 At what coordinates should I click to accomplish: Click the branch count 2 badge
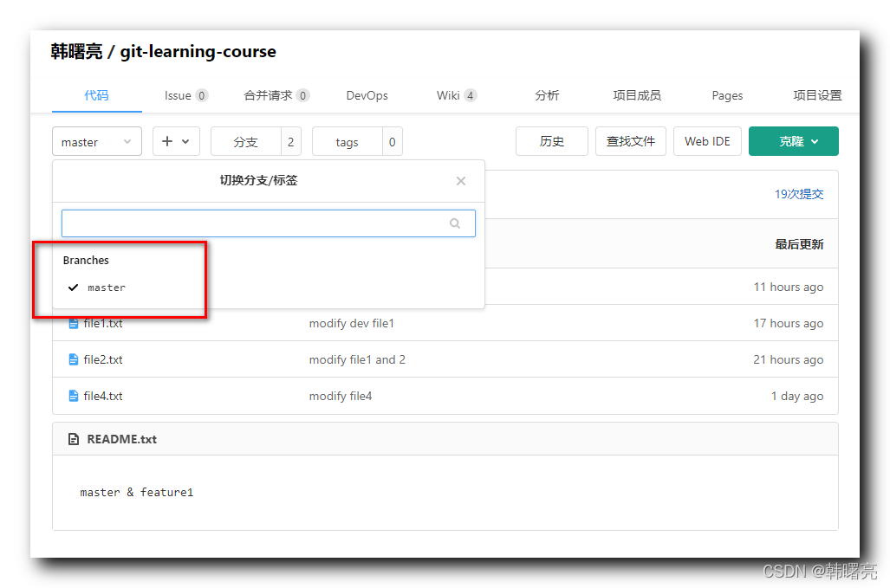coord(290,141)
